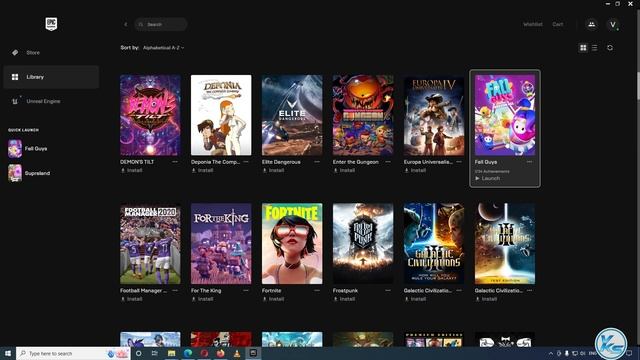Viewport: 640px width, 360px height.
Task: Open Enter the Gungeon cover art
Action: (363, 115)
